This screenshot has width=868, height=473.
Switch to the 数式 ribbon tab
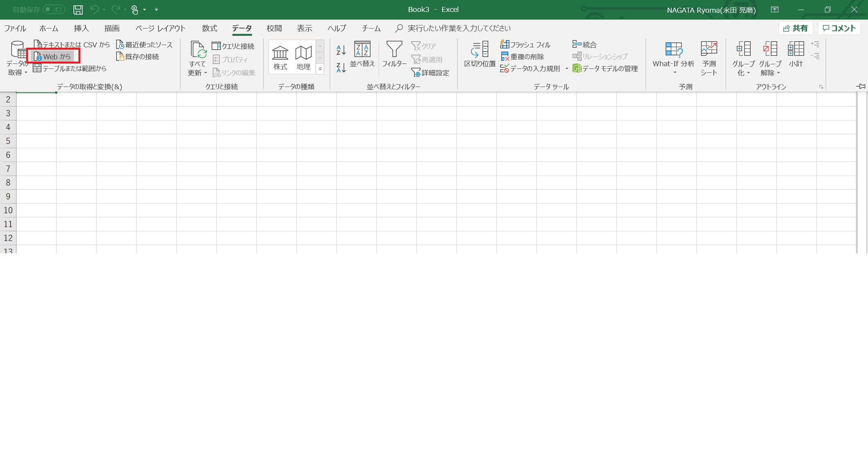click(209, 28)
